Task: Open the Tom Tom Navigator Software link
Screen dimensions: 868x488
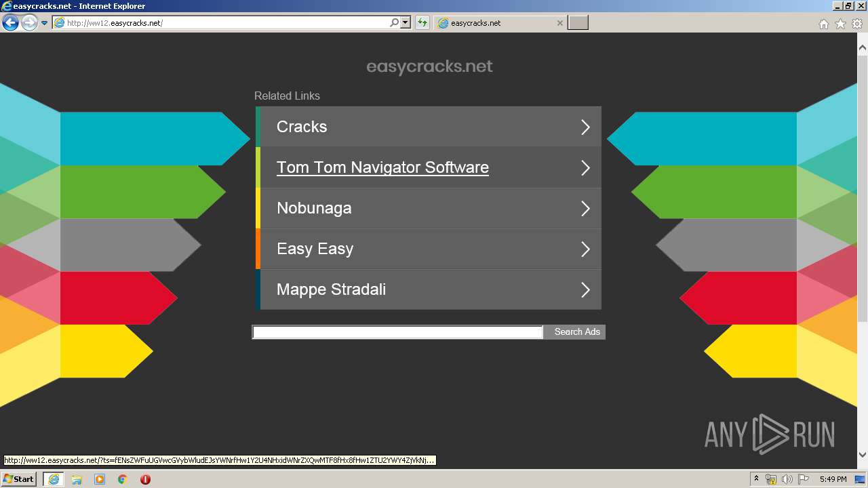Action: [382, 167]
